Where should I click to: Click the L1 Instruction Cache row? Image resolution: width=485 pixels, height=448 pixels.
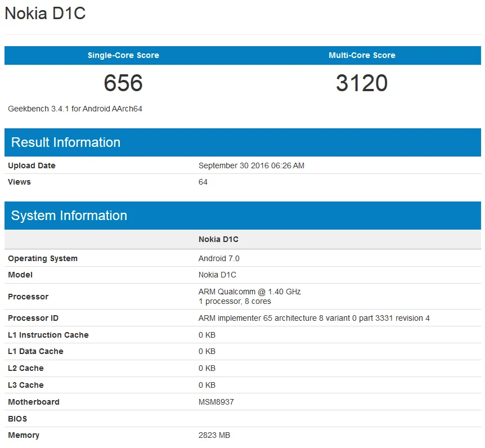click(x=48, y=334)
